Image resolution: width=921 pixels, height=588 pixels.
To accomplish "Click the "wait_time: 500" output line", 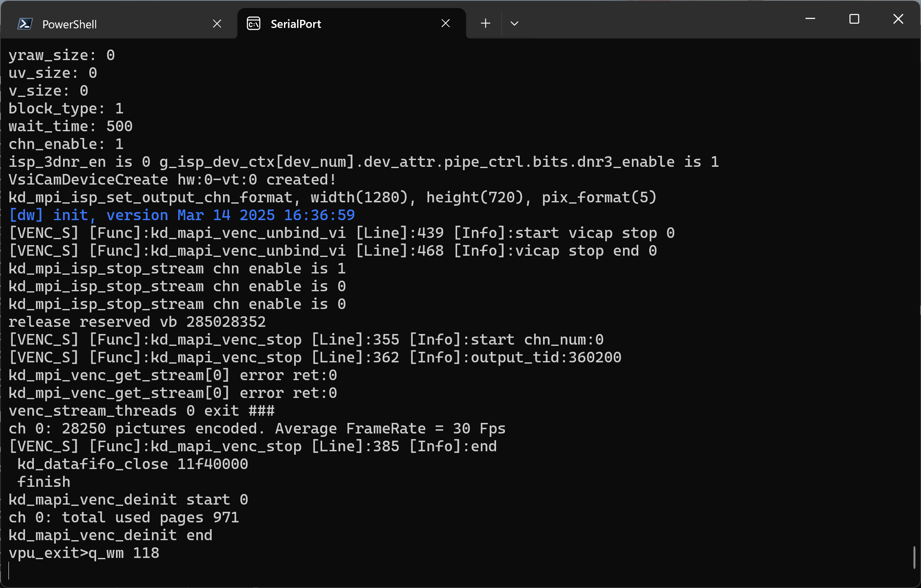I will 71,126.
